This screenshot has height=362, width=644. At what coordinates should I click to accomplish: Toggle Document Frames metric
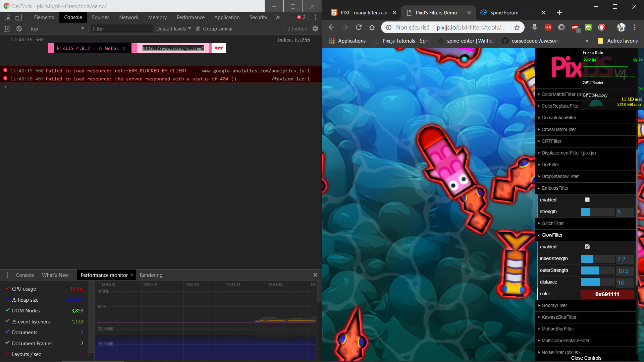tap(7, 343)
